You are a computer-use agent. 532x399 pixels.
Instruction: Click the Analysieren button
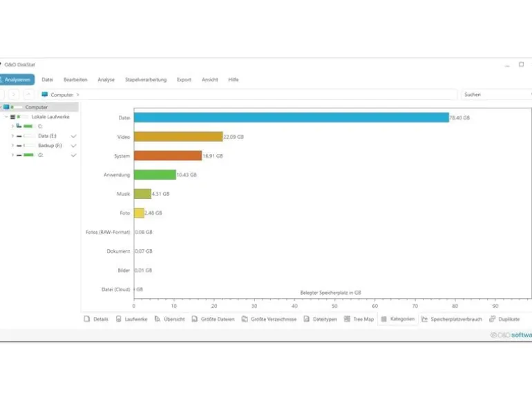[x=17, y=79]
